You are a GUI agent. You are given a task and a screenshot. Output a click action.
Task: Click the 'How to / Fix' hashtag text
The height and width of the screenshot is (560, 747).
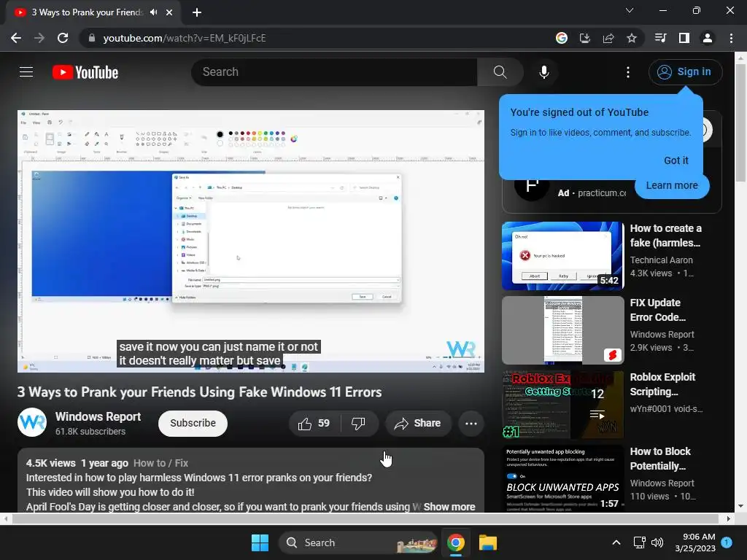[x=160, y=463]
